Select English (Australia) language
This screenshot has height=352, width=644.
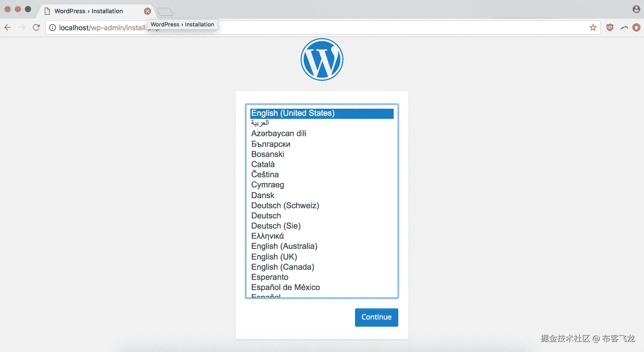point(322,246)
